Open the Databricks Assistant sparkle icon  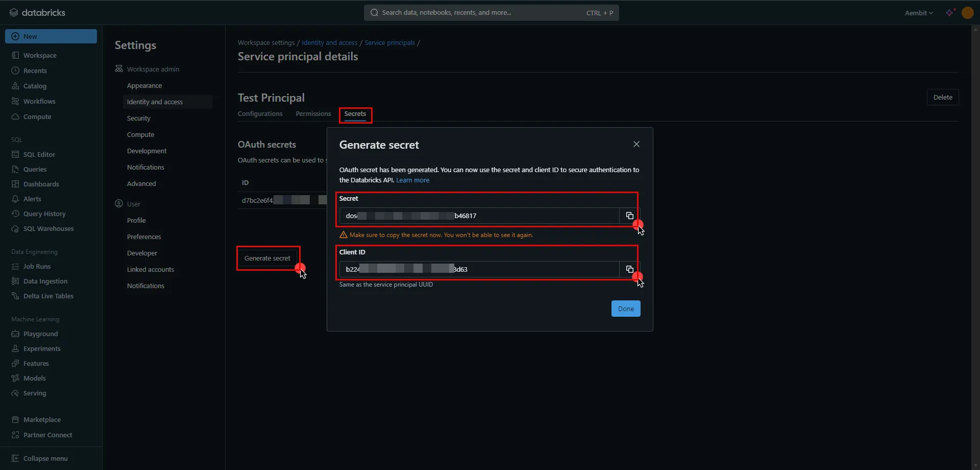point(949,13)
